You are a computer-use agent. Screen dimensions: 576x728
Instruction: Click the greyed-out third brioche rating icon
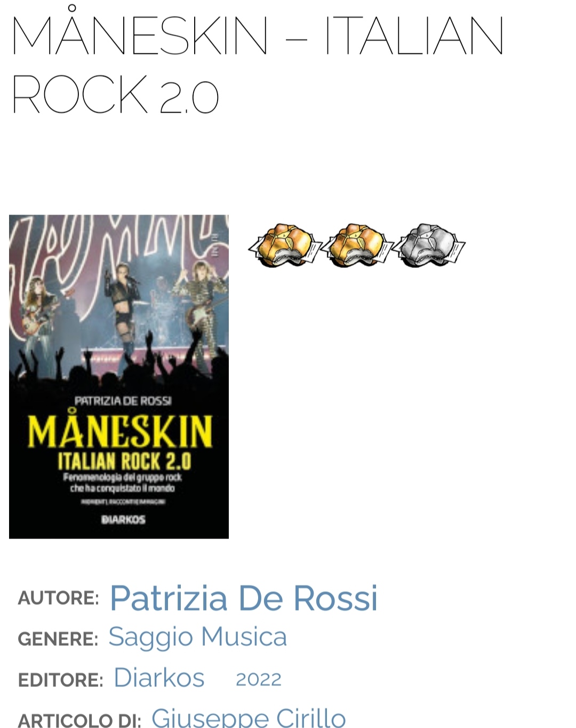429,245
